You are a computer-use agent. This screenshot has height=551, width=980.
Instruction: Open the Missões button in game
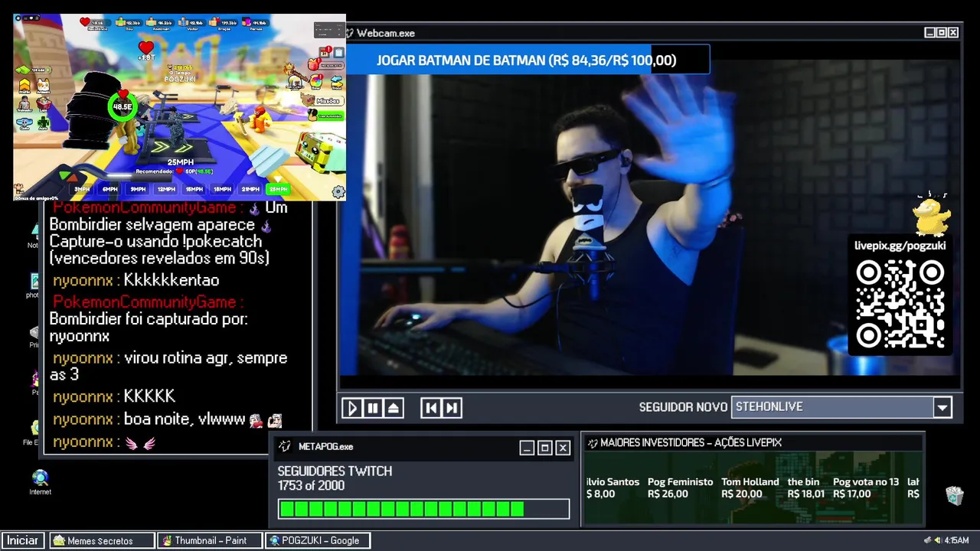(322, 100)
